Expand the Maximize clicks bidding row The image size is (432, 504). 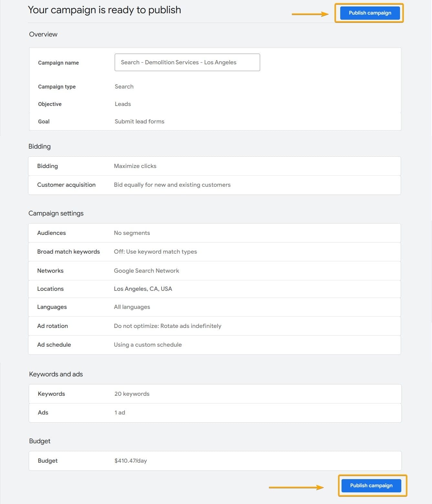point(214,166)
